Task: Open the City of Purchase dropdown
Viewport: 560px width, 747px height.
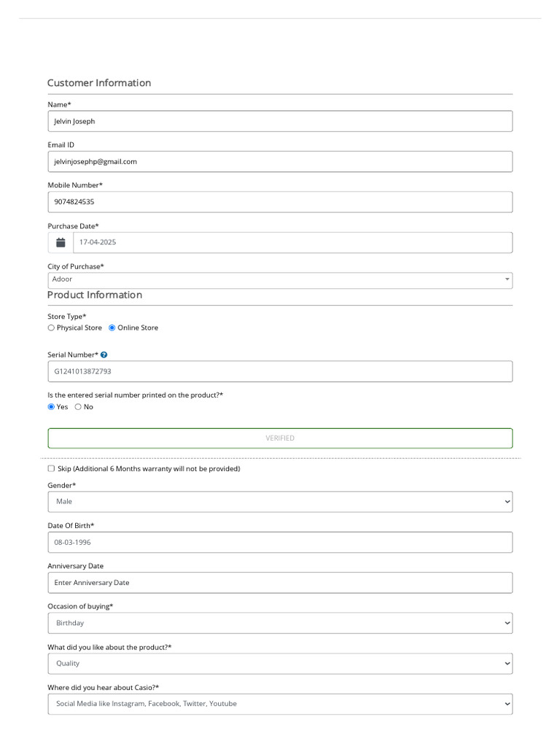Action: (x=280, y=280)
